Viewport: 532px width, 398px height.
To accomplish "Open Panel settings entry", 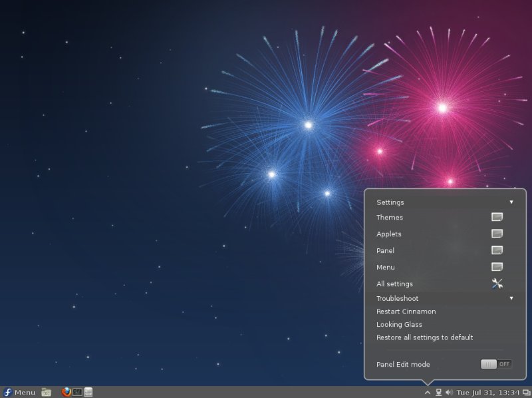I will [x=444, y=251].
